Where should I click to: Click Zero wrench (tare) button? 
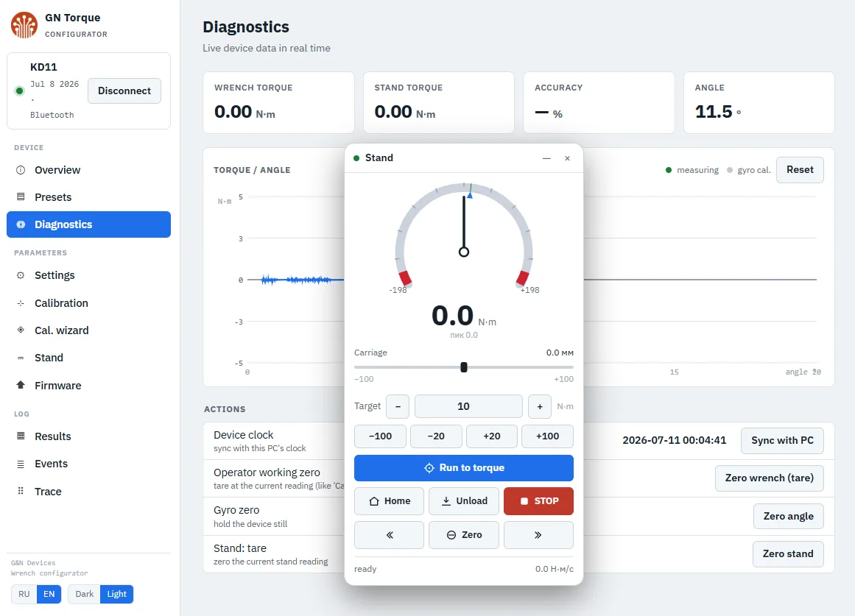pyautogui.click(x=769, y=478)
